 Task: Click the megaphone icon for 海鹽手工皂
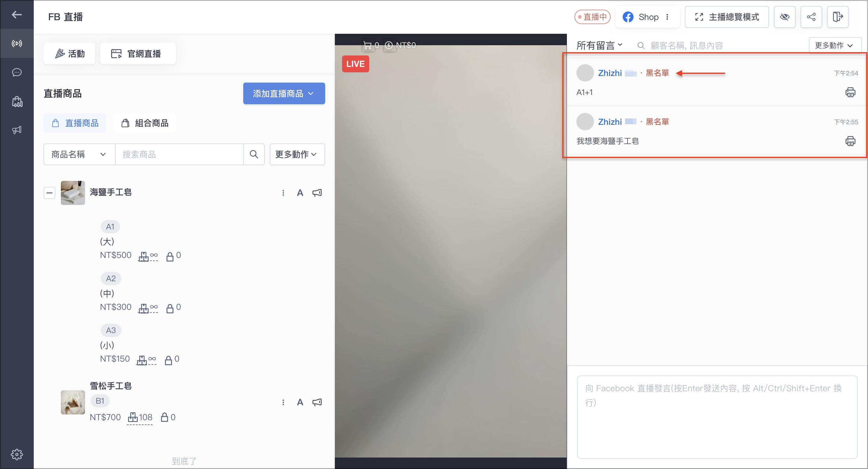[317, 193]
